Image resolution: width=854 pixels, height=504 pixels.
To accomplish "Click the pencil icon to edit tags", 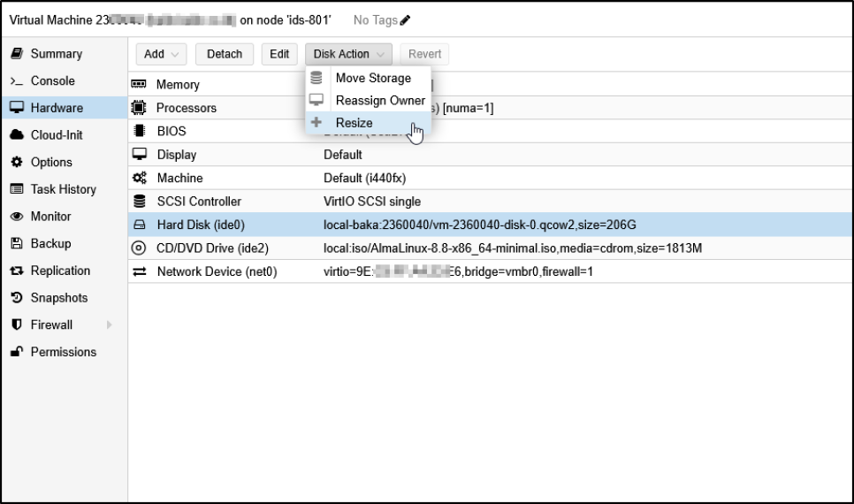I will click(405, 20).
